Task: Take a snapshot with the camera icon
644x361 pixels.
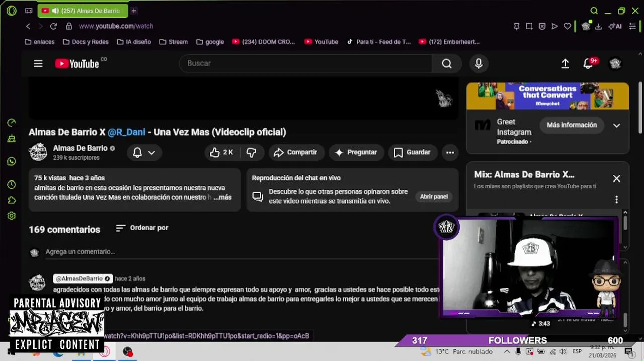Action: tap(529, 26)
